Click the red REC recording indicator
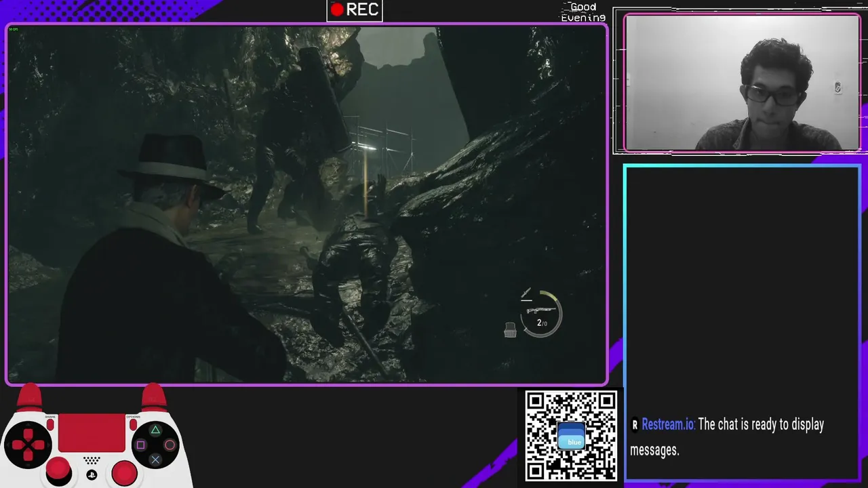This screenshot has width=868, height=488. tap(355, 9)
